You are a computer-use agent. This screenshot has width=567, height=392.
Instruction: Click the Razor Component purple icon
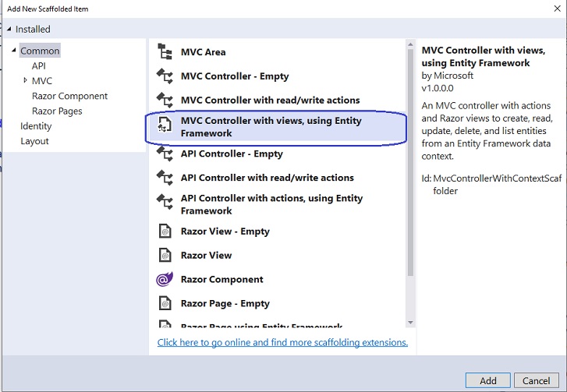coord(165,280)
